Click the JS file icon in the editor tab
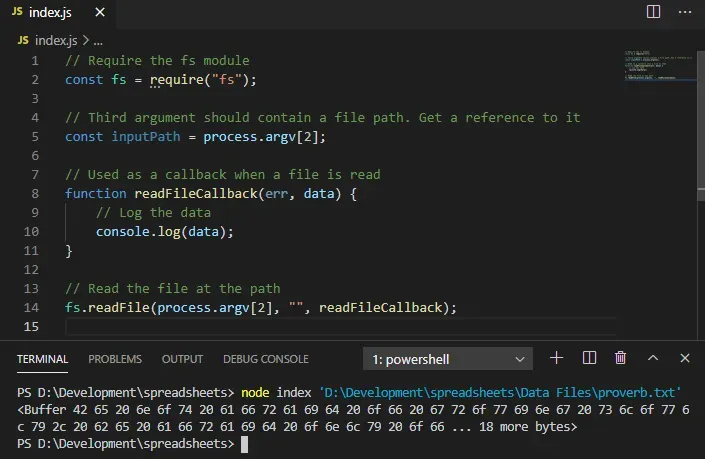The width and height of the screenshot is (705, 459). coord(20,12)
